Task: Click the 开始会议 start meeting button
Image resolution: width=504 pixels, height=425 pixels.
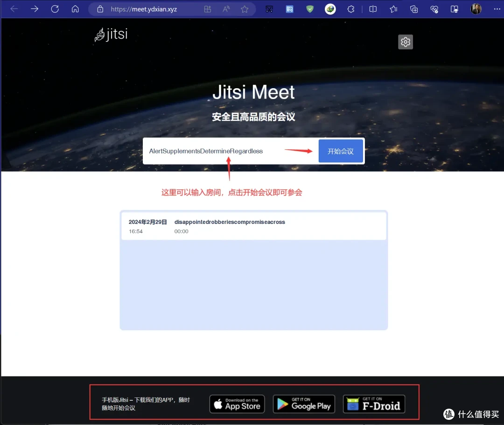Action: 341,151
